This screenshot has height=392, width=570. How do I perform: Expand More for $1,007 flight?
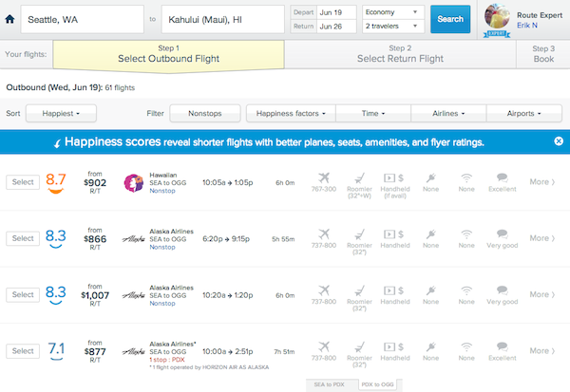(x=542, y=294)
